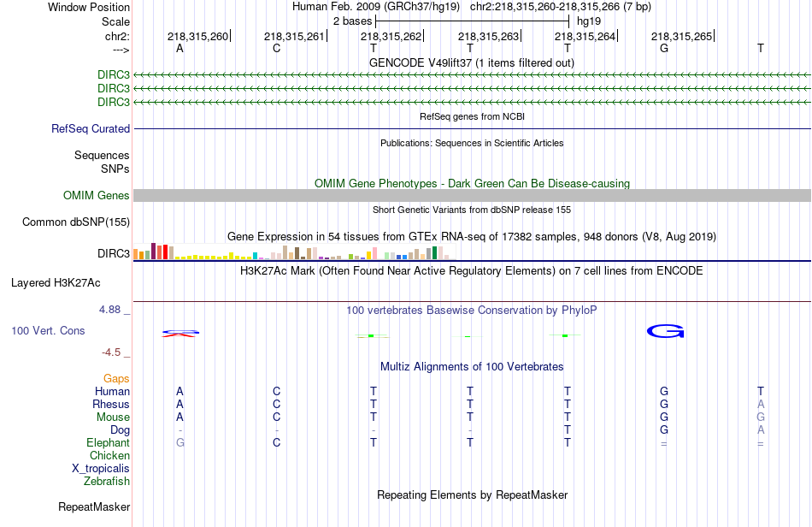812x527 pixels.
Task: Click the SNPs track label
Action: 115,169
